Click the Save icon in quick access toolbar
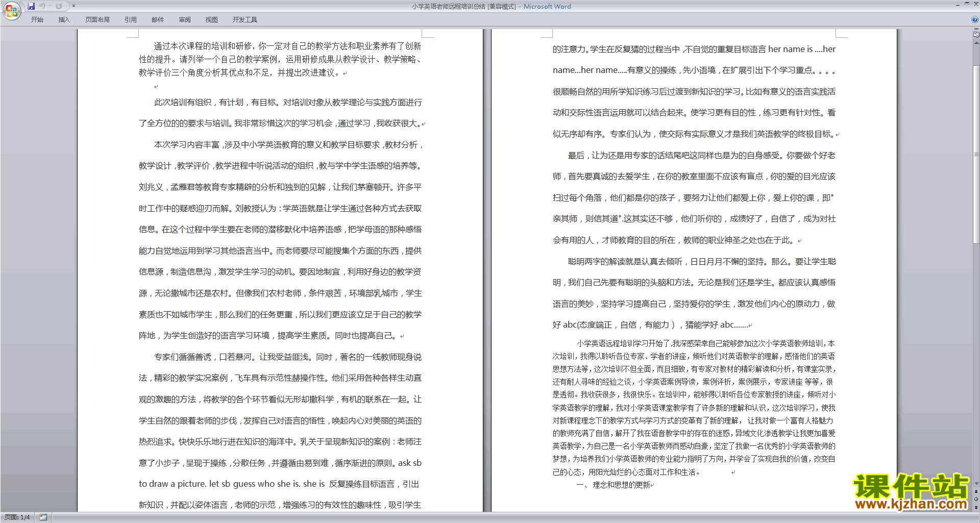980x523 pixels. pos(31,6)
